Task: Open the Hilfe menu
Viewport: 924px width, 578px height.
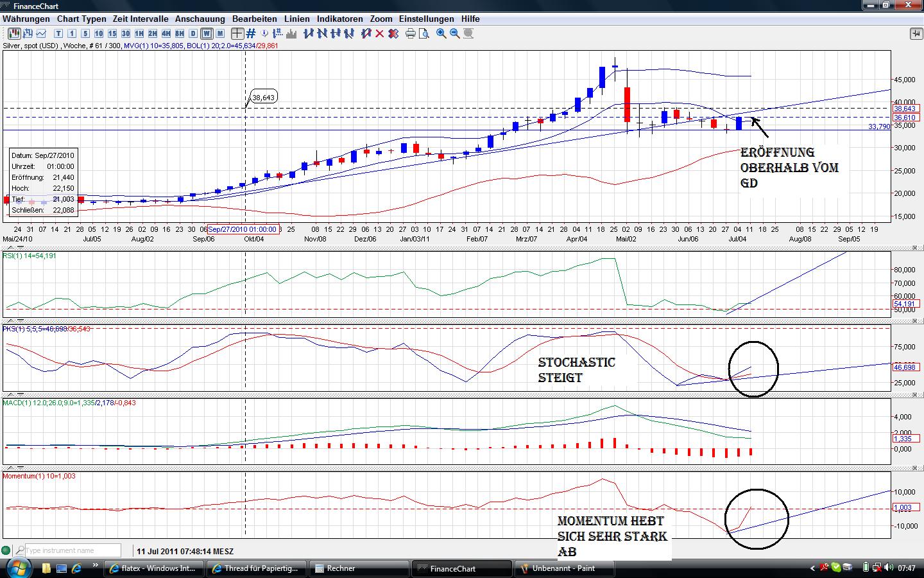Action: 470,19
